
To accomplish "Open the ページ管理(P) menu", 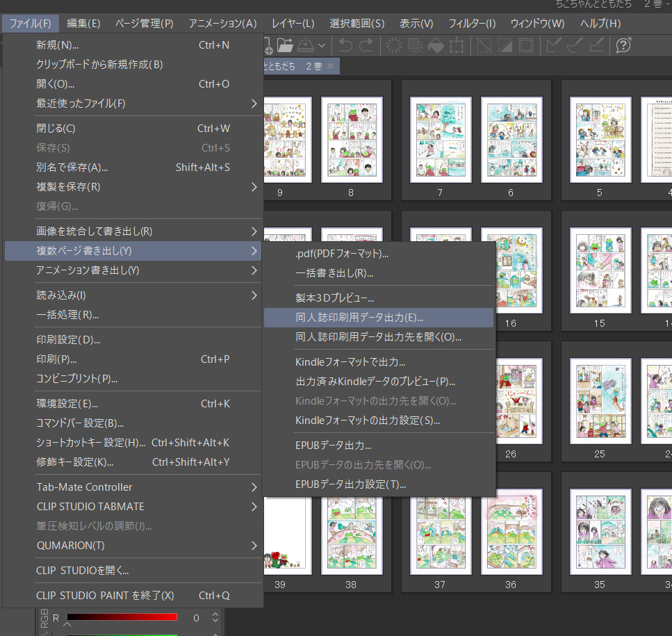I will (145, 23).
